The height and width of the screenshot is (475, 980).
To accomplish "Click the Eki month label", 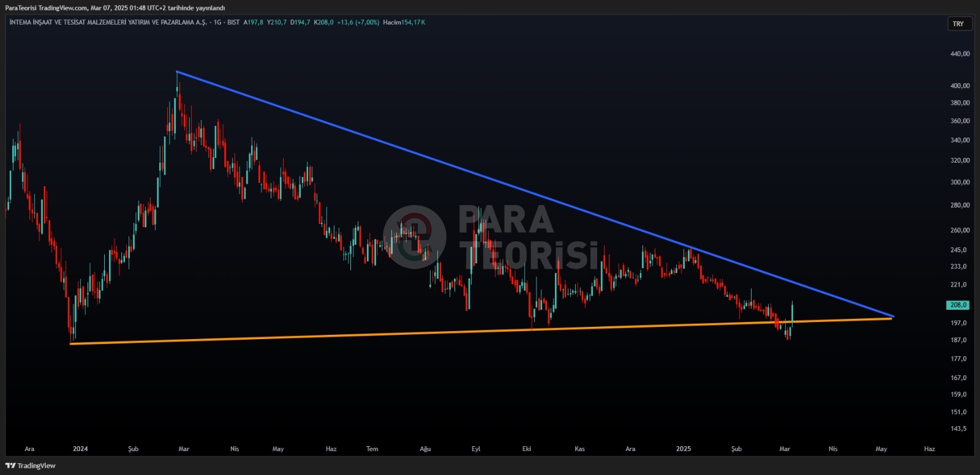I will pos(527,449).
